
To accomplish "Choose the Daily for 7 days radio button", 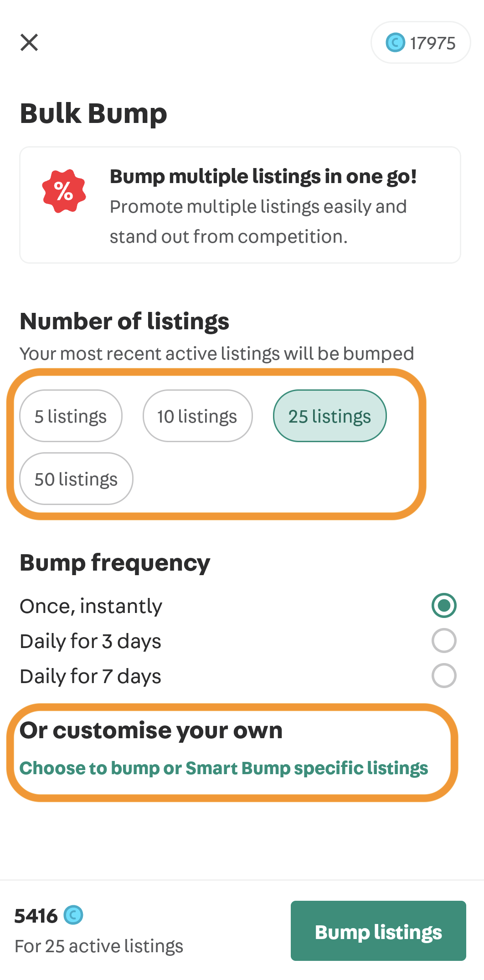I will coord(444,676).
